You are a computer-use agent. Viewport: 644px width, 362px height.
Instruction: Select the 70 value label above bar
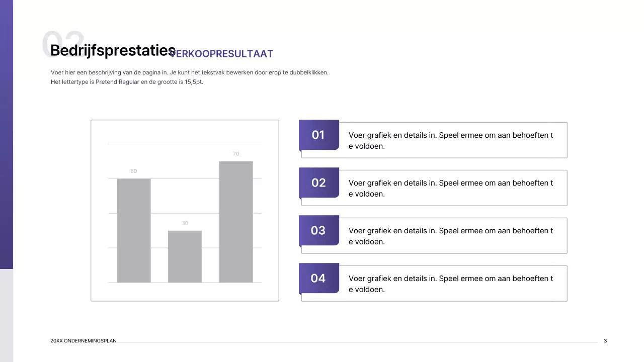point(236,154)
